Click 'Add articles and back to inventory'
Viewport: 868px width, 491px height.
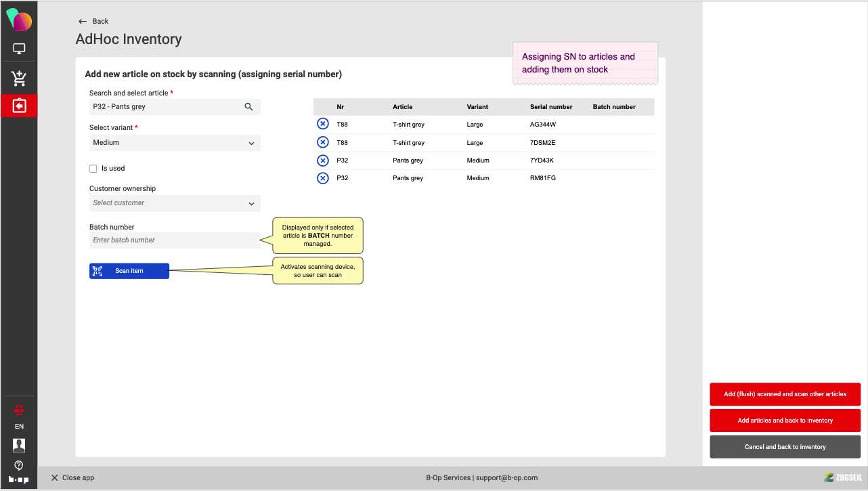[785, 421]
